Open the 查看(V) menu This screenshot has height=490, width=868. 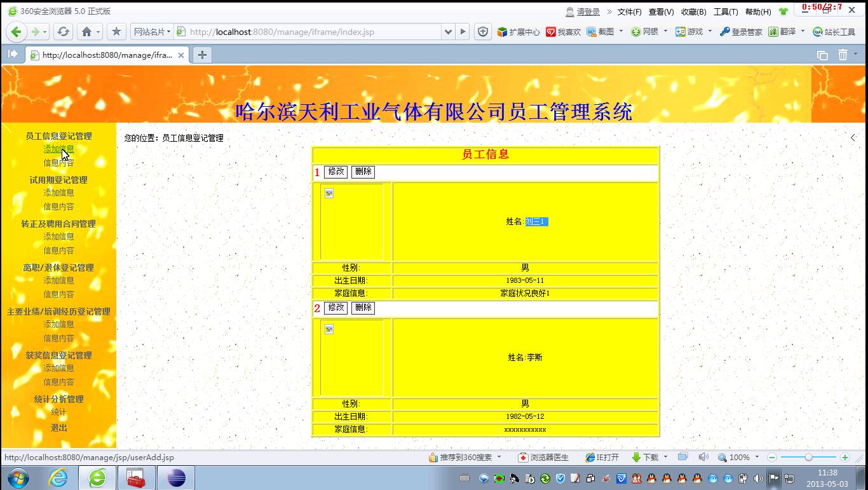tap(661, 12)
